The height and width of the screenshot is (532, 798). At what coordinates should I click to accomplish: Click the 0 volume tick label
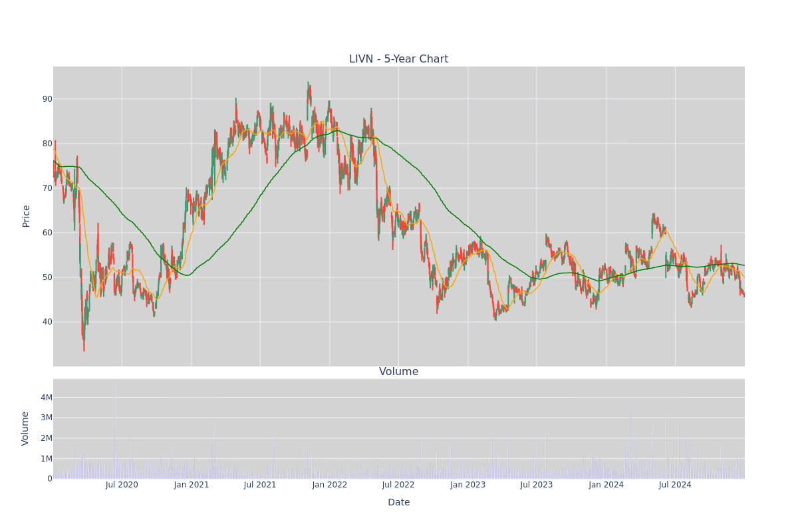coord(50,479)
